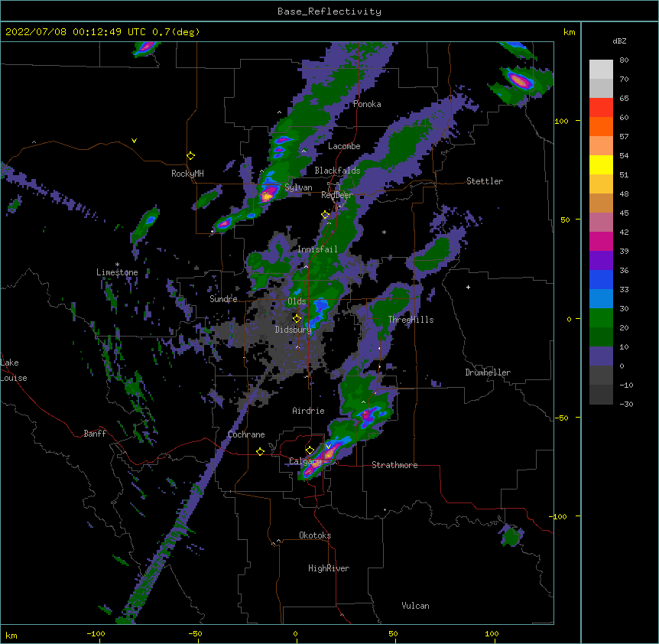
Task: Click the yellow diamond marker above Didsbury
Action: tap(297, 318)
